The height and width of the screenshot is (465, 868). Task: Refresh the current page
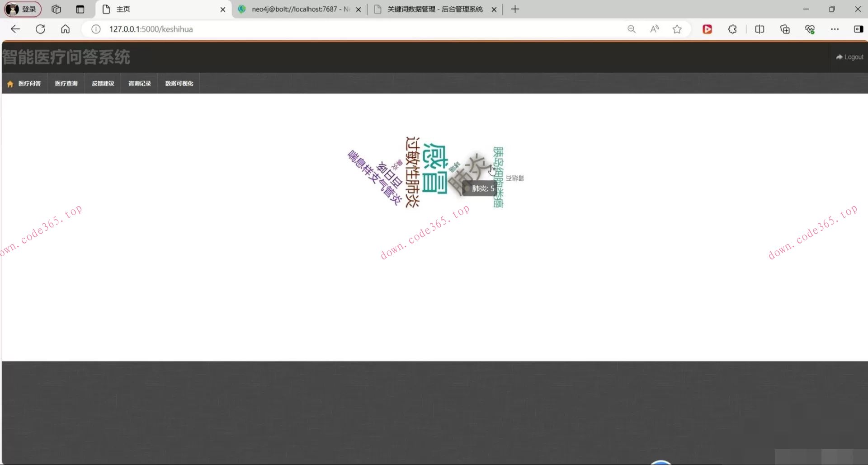[x=40, y=29]
